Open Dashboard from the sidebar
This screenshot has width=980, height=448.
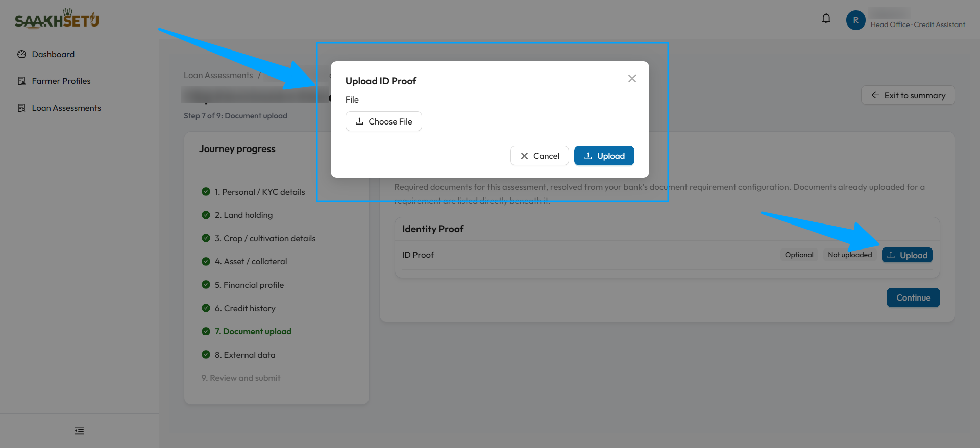[x=53, y=54]
